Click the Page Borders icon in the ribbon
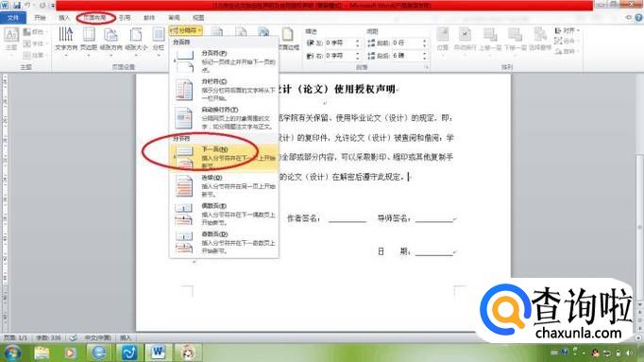Viewport: 644px width, 362px height. pyautogui.click(x=288, y=40)
